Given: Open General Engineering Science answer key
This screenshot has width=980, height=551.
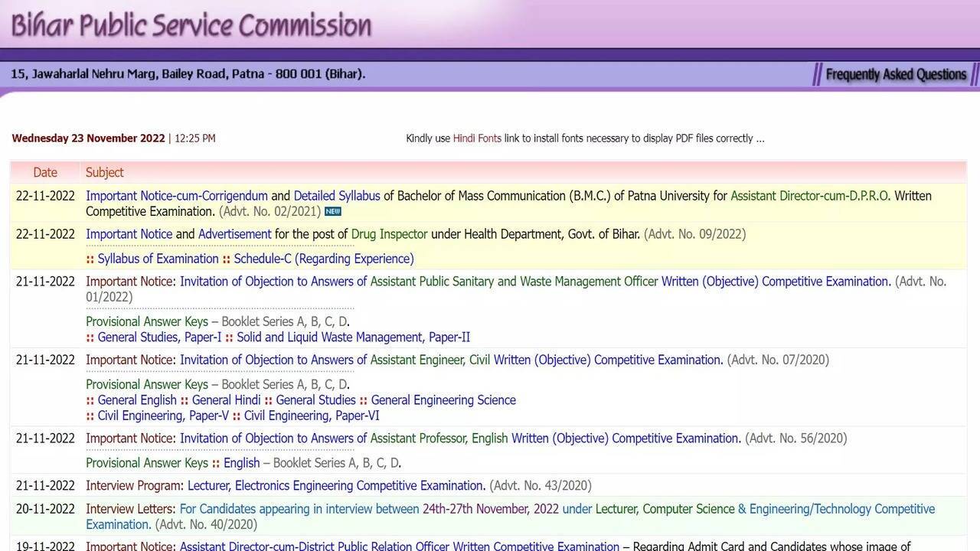Looking at the screenshot, I should [x=443, y=400].
